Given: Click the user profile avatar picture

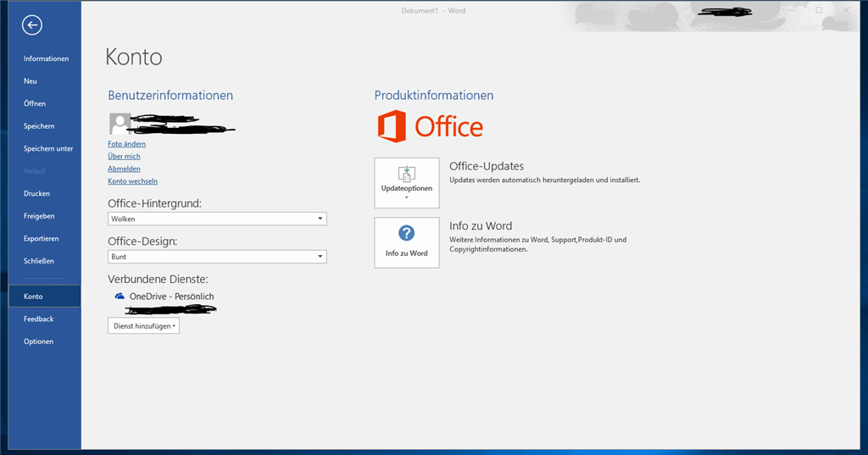Looking at the screenshot, I should (x=120, y=124).
